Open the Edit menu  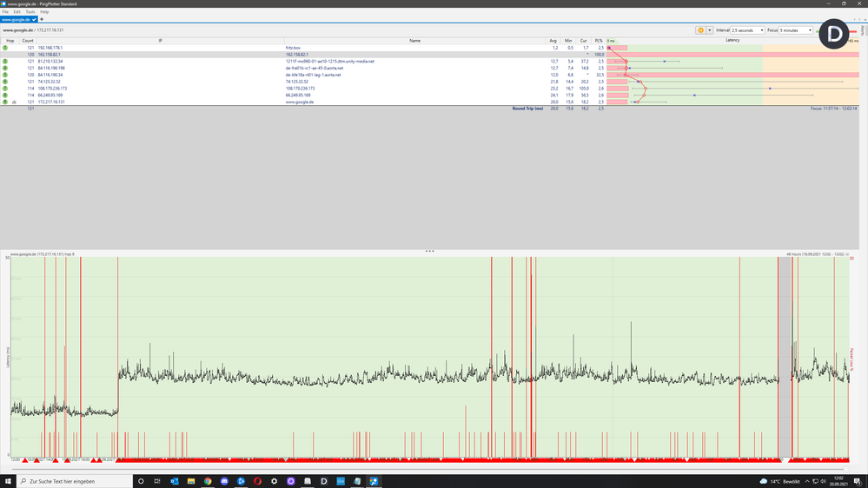pyautogui.click(x=17, y=11)
